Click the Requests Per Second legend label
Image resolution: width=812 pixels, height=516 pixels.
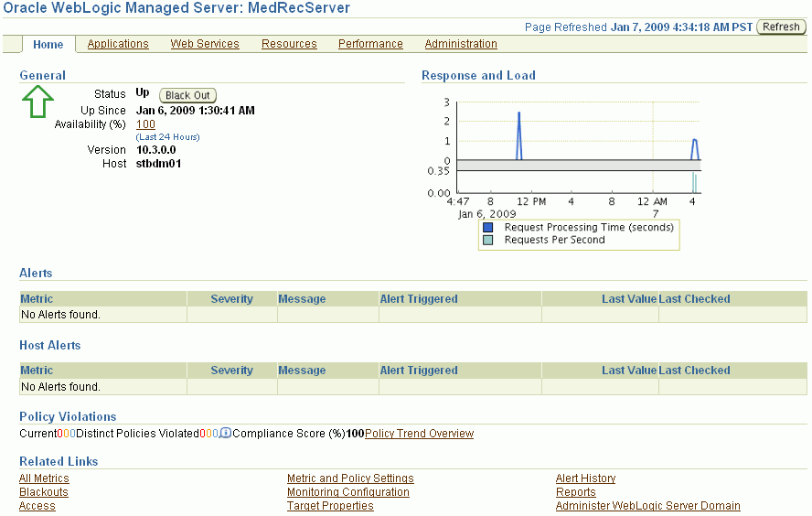pyautogui.click(x=555, y=240)
